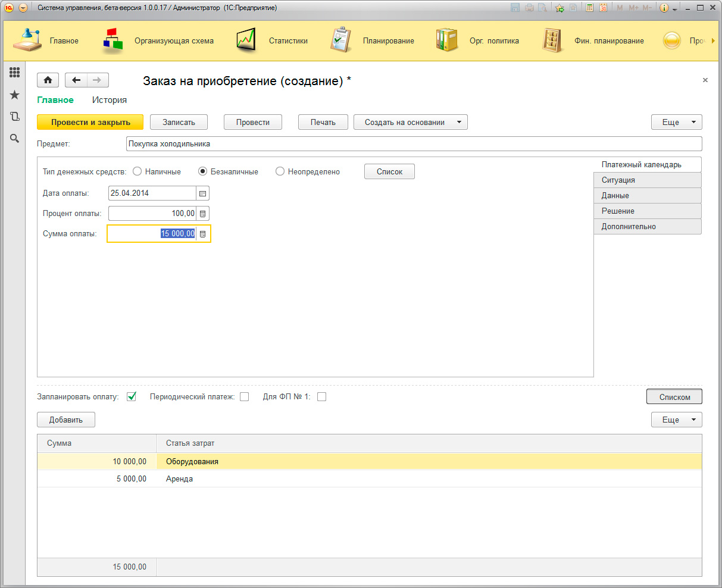Expand the arrow next to info icon
This screenshot has height=588, width=722.
pyautogui.click(x=675, y=9)
